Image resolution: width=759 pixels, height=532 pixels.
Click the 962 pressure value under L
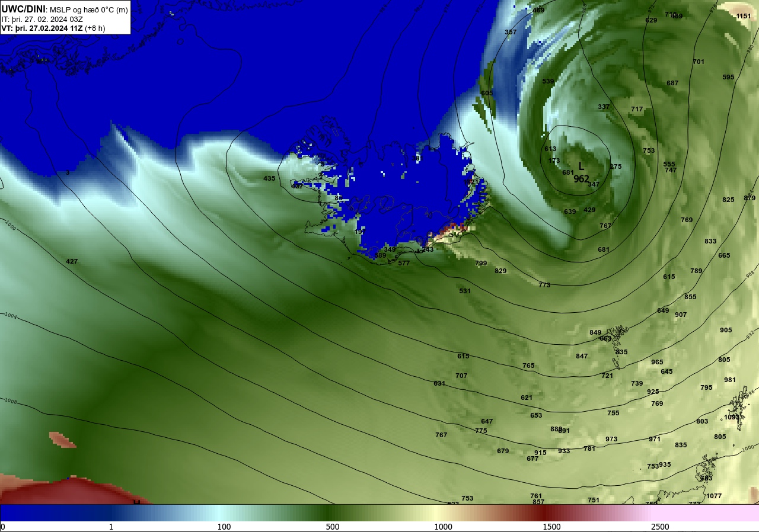tap(581, 178)
